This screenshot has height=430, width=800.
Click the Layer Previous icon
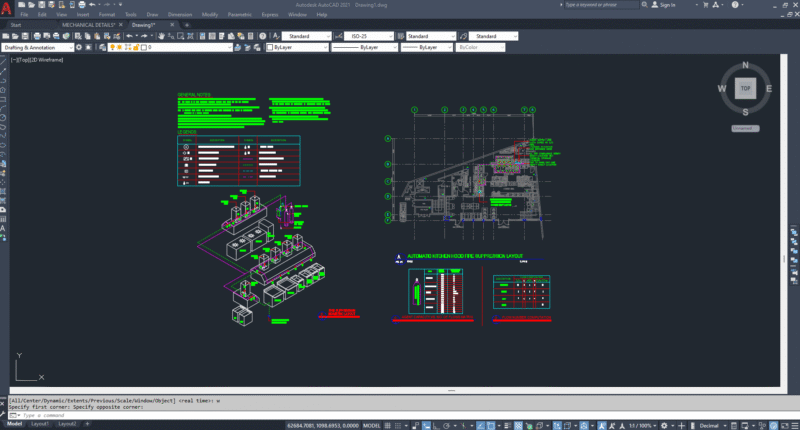click(x=247, y=47)
